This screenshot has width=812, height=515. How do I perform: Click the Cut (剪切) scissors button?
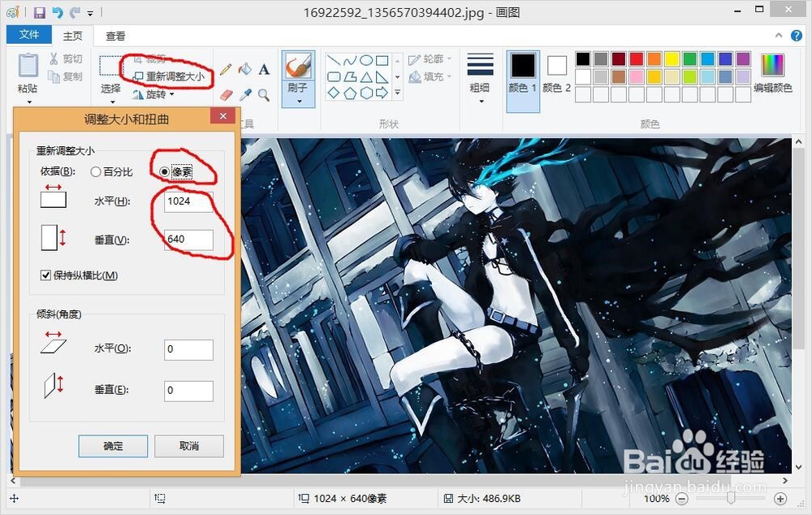click(66, 59)
